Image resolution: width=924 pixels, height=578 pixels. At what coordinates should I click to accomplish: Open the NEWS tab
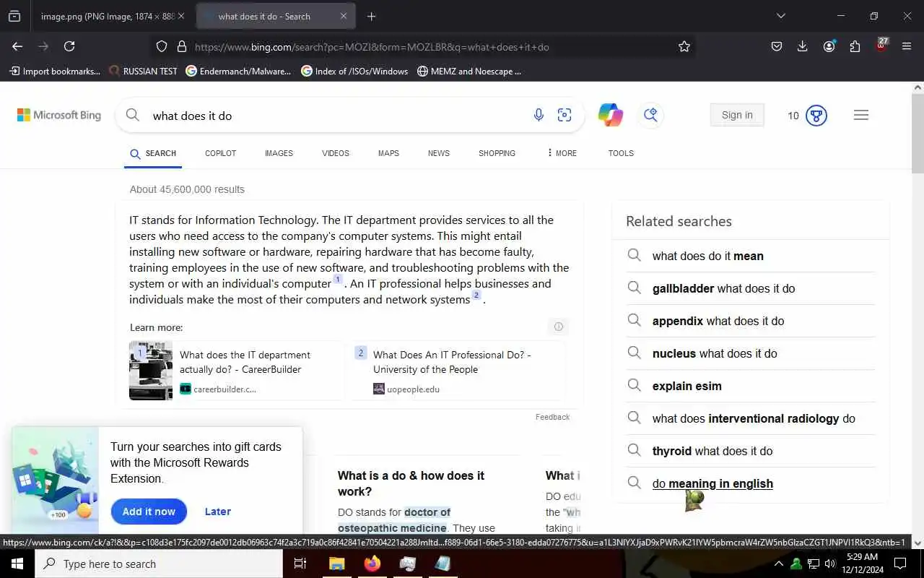pyautogui.click(x=438, y=153)
